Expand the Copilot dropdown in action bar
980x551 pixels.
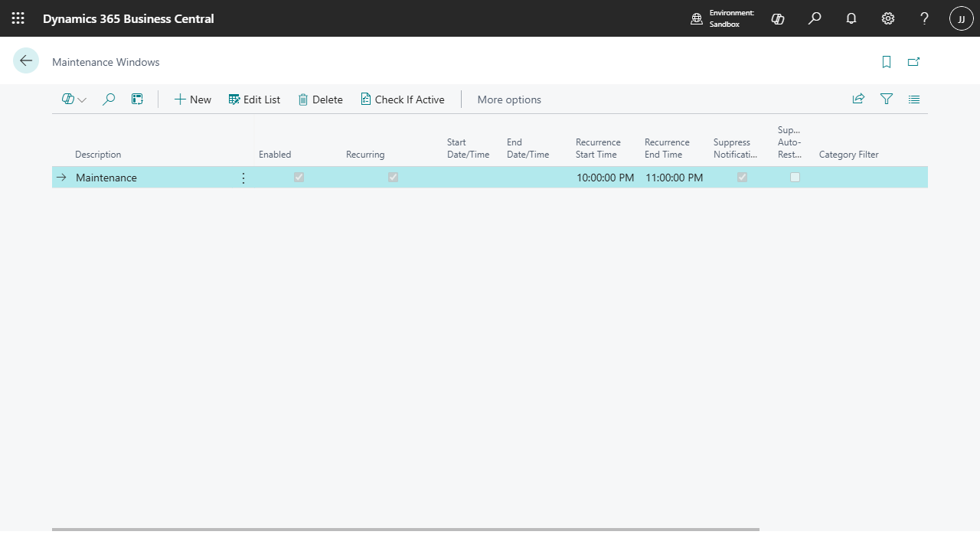tap(74, 99)
